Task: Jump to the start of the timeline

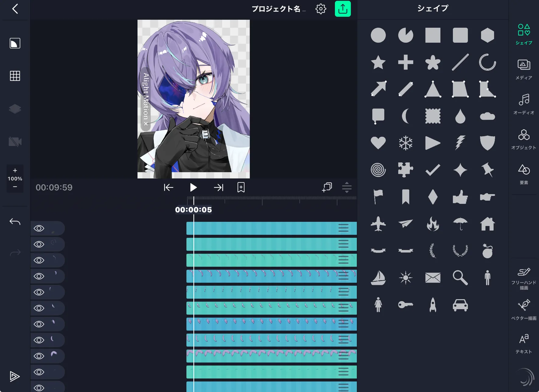Action: [x=168, y=187]
